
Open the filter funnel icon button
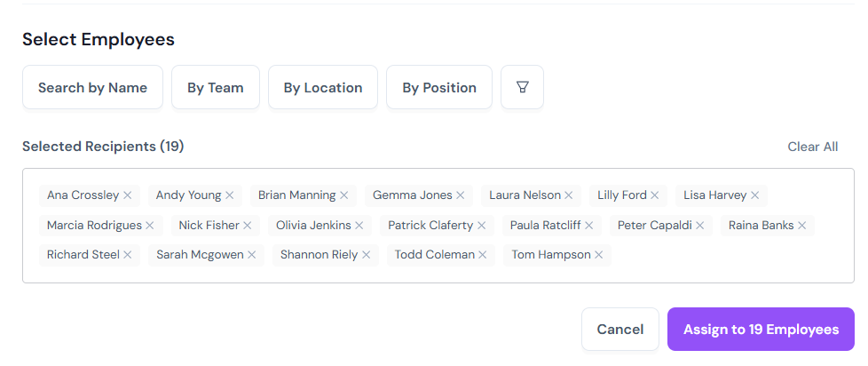pyautogui.click(x=522, y=87)
